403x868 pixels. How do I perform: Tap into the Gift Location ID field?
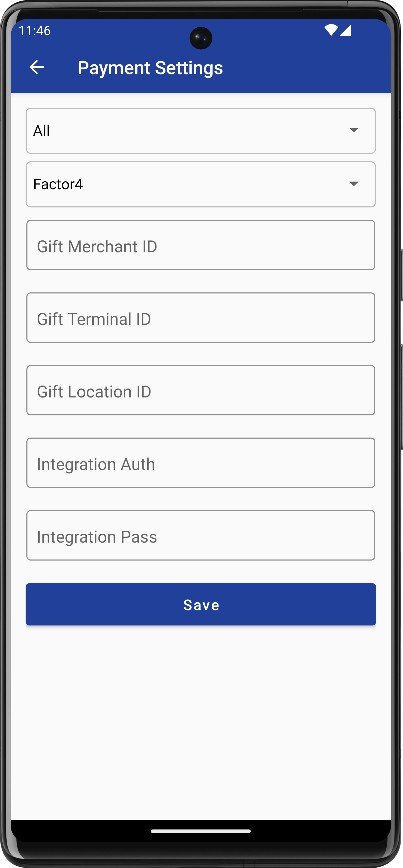(201, 390)
